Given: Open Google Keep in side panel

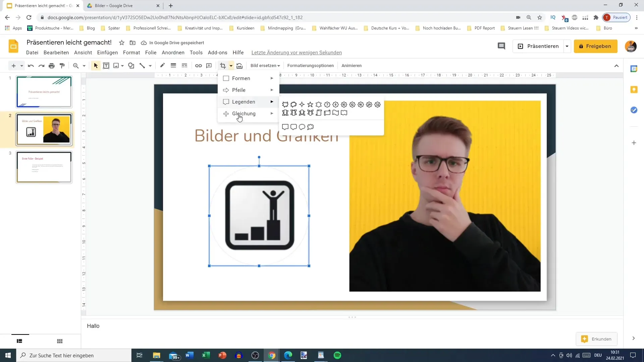Looking at the screenshot, I should click(634, 89).
